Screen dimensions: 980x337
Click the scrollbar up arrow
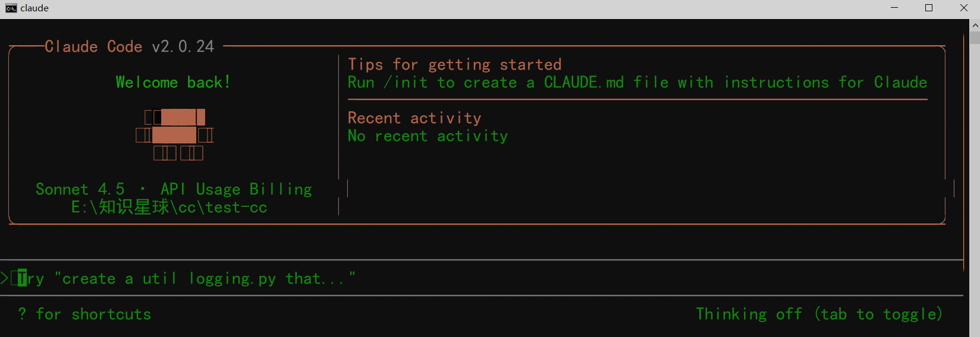[x=975, y=26]
